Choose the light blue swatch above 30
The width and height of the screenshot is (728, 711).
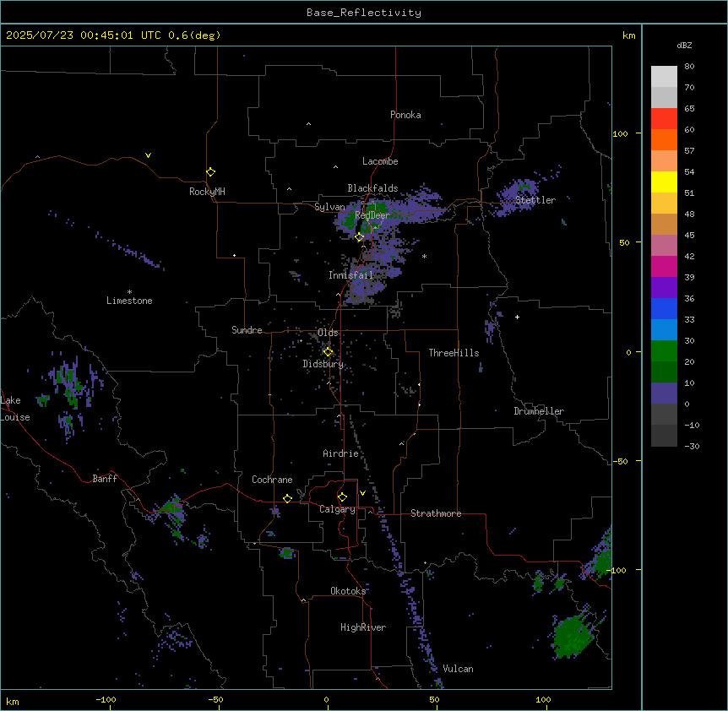664,330
